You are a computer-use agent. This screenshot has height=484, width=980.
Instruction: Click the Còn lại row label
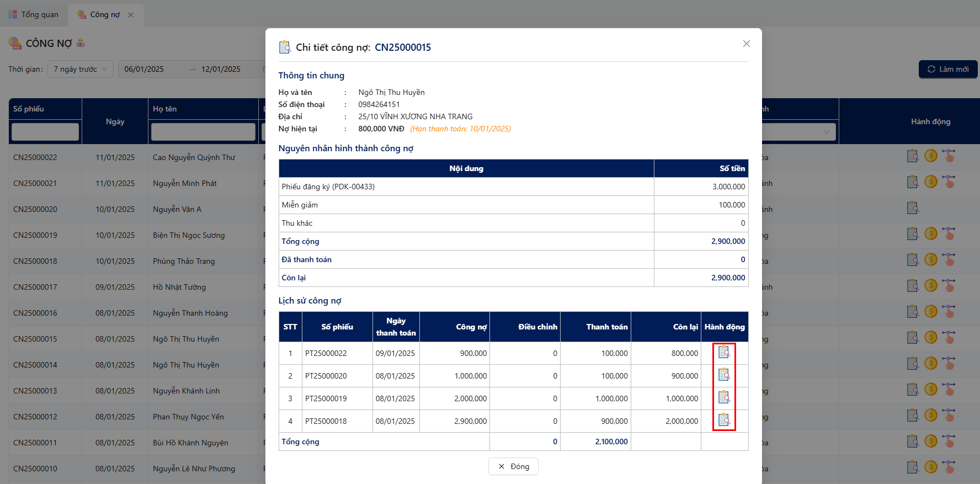[294, 278]
